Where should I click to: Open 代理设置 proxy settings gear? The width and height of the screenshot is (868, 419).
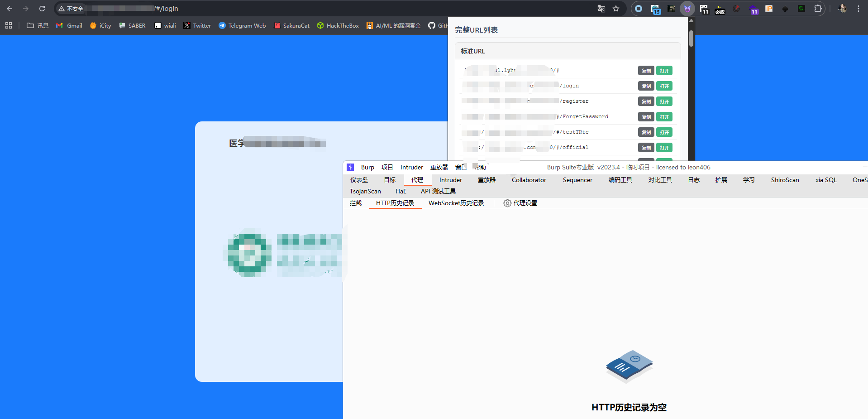coord(520,203)
